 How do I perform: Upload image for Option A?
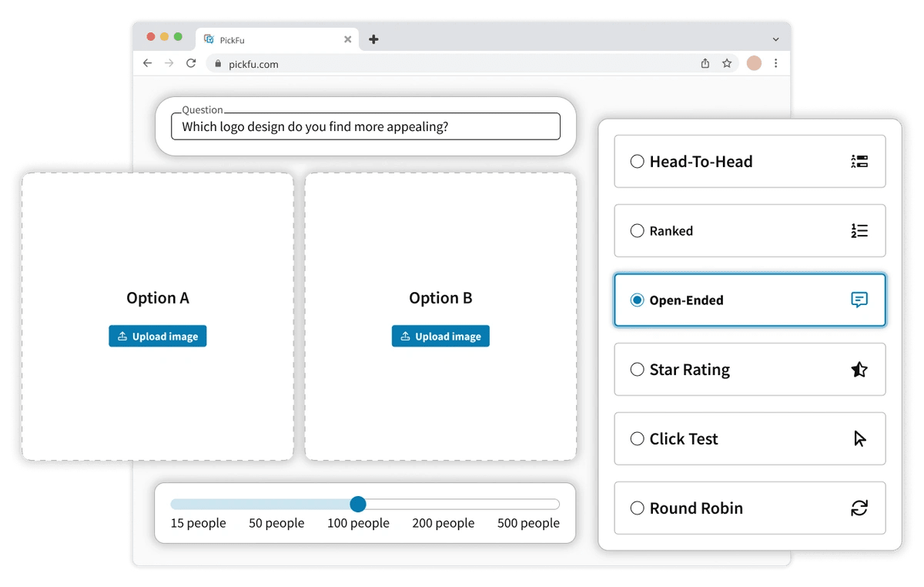[158, 337]
